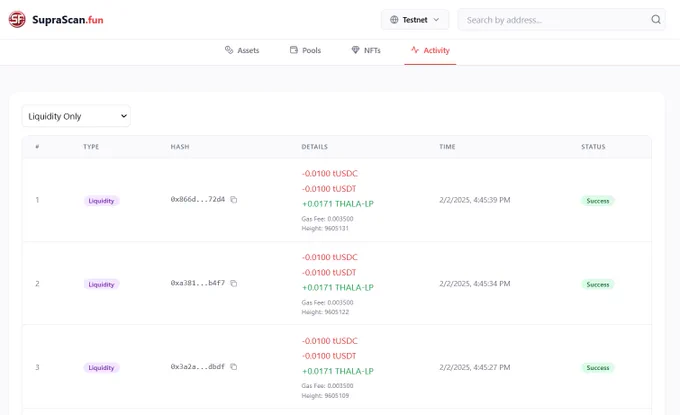Click Height: 9605109 text
The image size is (680, 415).
325,395
